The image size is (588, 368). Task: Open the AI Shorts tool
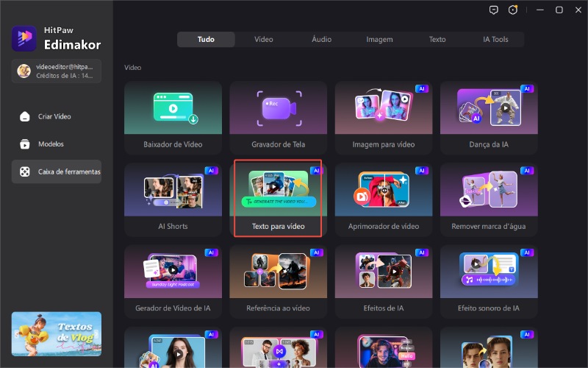tap(173, 199)
